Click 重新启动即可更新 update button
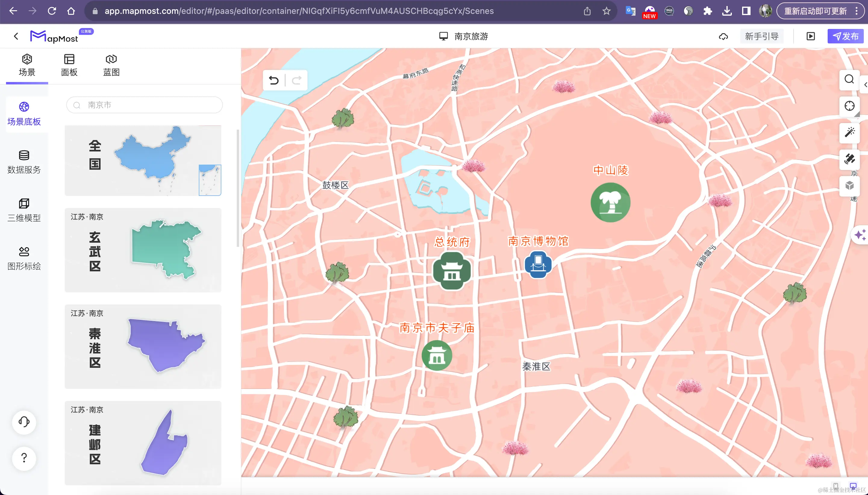Screen dimensions: 868x495 [x=820, y=11]
